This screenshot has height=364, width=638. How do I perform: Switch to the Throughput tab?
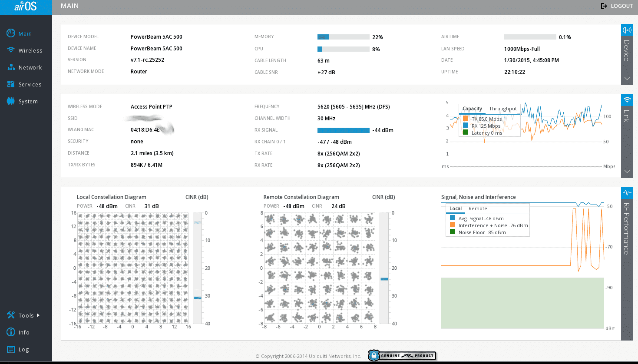pos(502,109)
